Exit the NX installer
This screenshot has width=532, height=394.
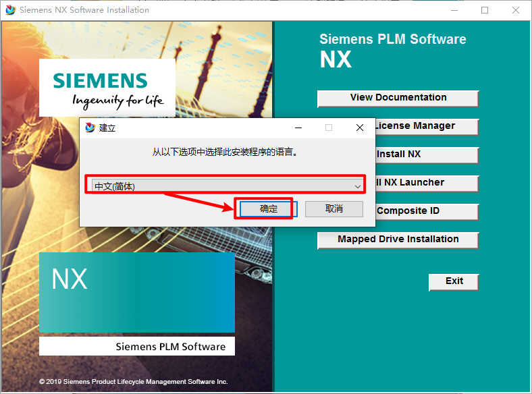pyautogui.click(x=454, y=281)
